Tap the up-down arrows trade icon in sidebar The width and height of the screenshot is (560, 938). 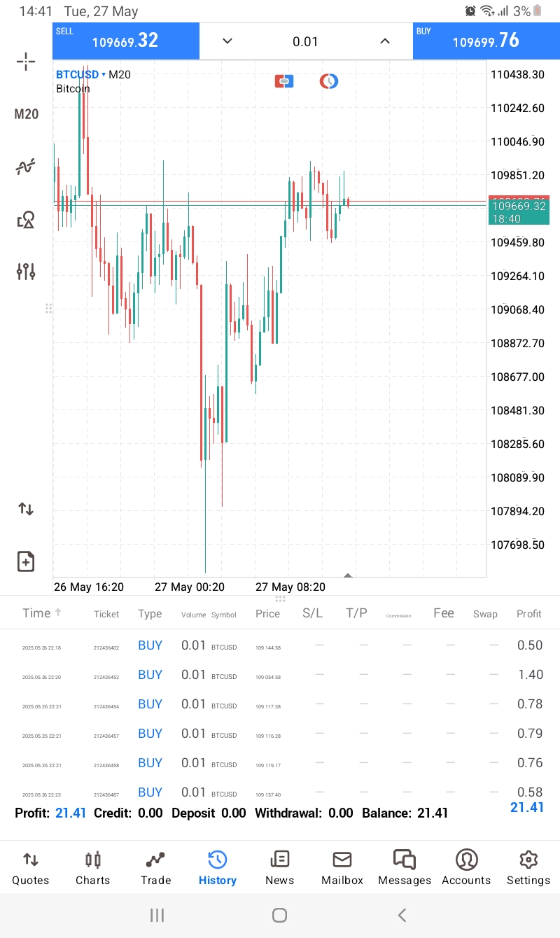tap(26, 509)
